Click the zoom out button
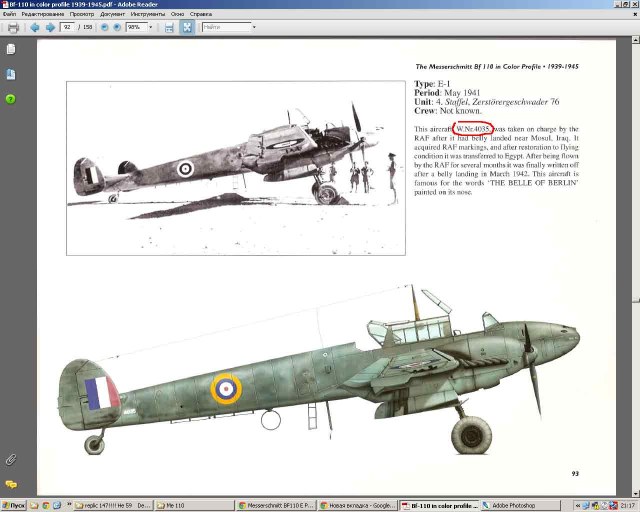 (104, 27)
